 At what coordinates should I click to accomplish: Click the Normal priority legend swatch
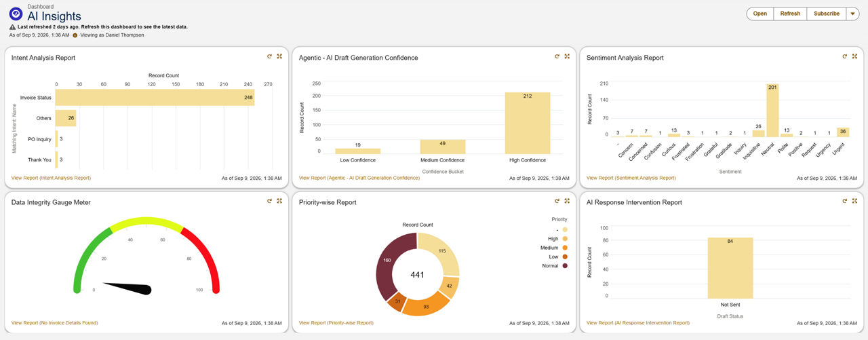click(565, 266)
